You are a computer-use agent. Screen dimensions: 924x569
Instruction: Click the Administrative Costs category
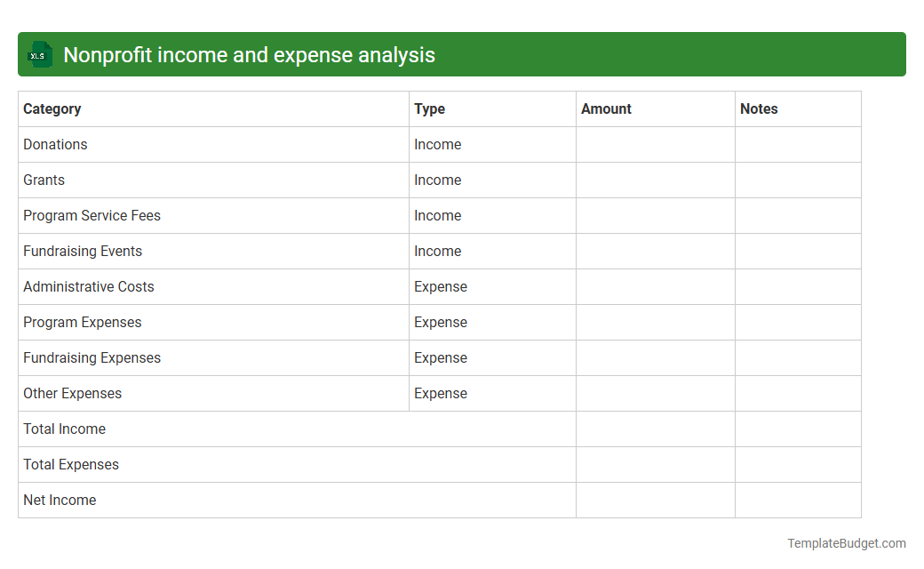coord(88,286)
